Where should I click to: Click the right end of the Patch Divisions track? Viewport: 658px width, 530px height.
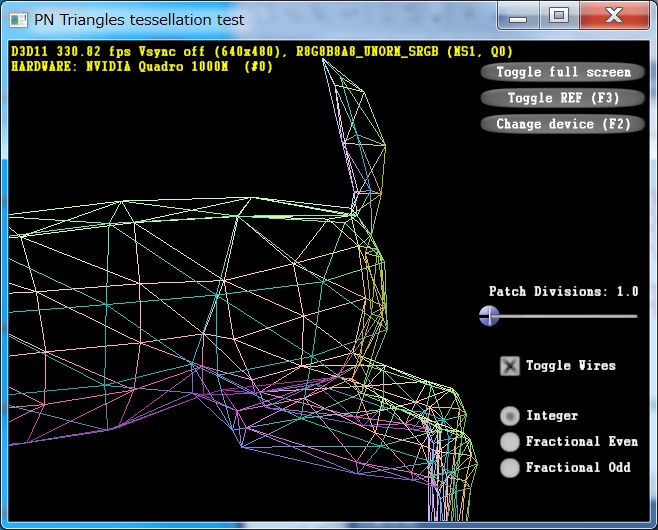(635, 316)
